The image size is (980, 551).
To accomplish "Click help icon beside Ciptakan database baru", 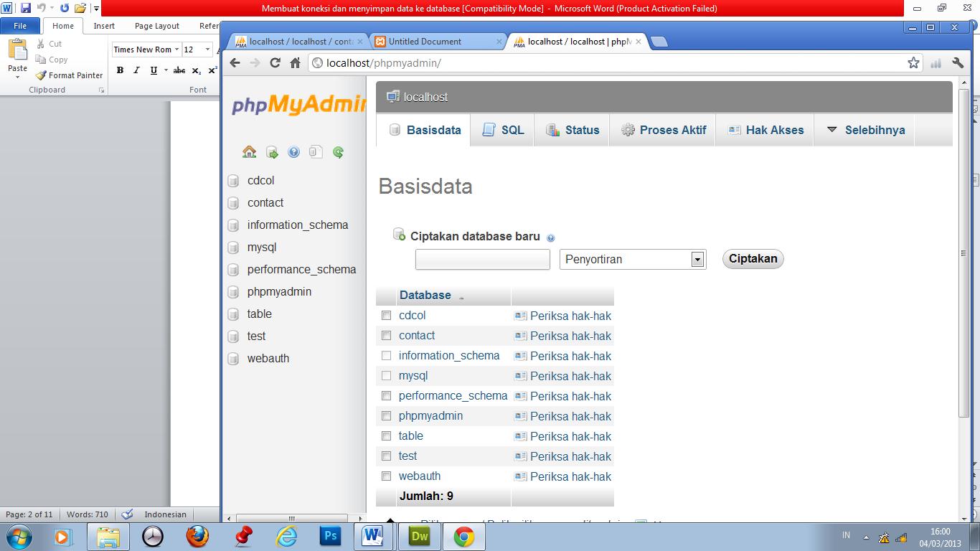I will 550,237.
